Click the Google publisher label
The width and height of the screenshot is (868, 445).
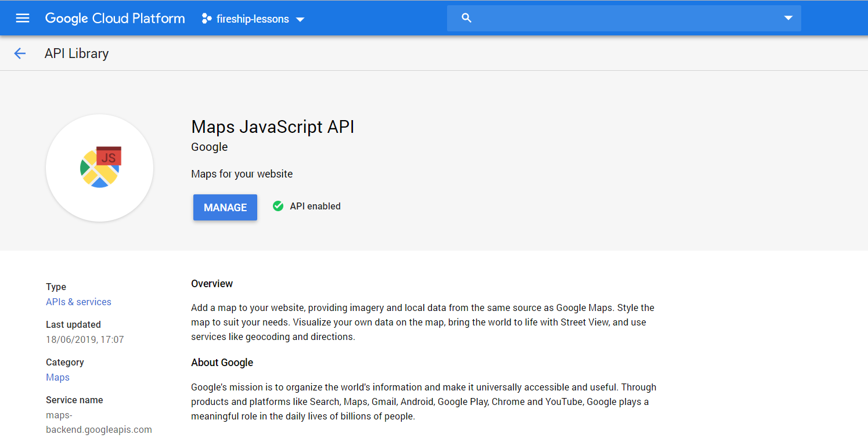[x=209, y=147]
